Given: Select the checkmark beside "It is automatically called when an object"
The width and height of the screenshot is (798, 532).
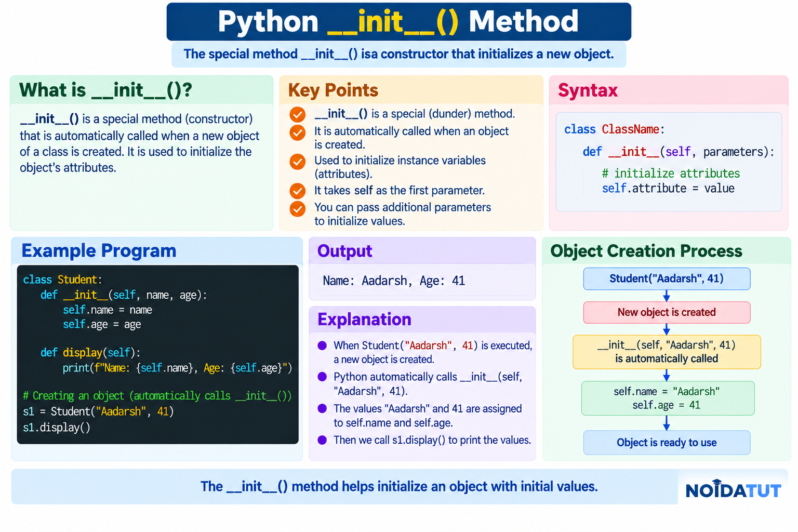Looking at the screenshot, I should 298,132.
